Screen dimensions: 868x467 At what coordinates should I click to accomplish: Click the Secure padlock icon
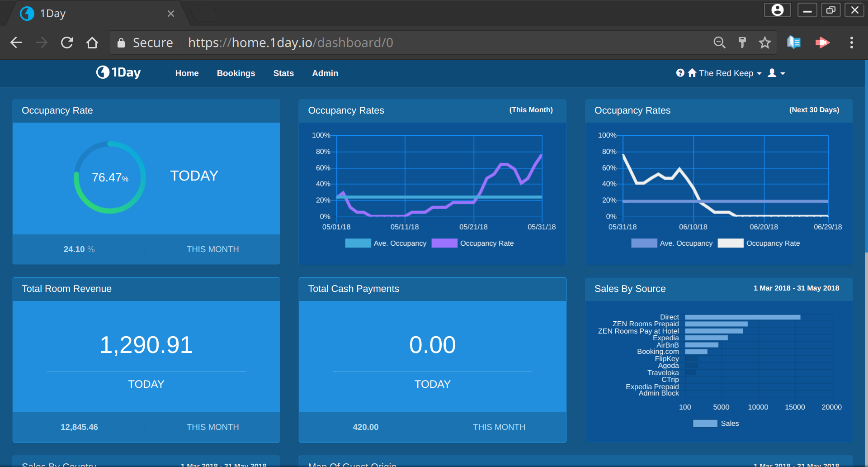[121, 42]
